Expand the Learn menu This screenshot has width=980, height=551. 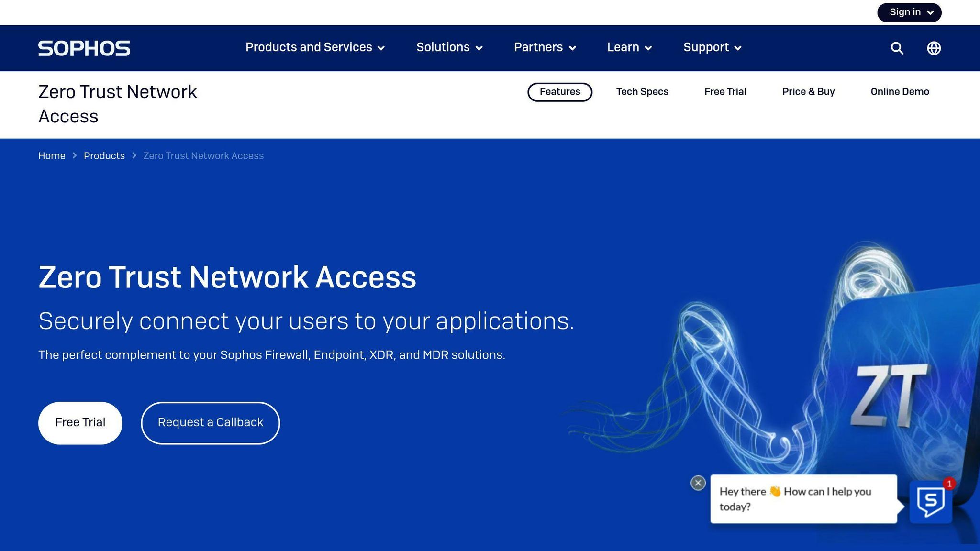tap(629, 47)
